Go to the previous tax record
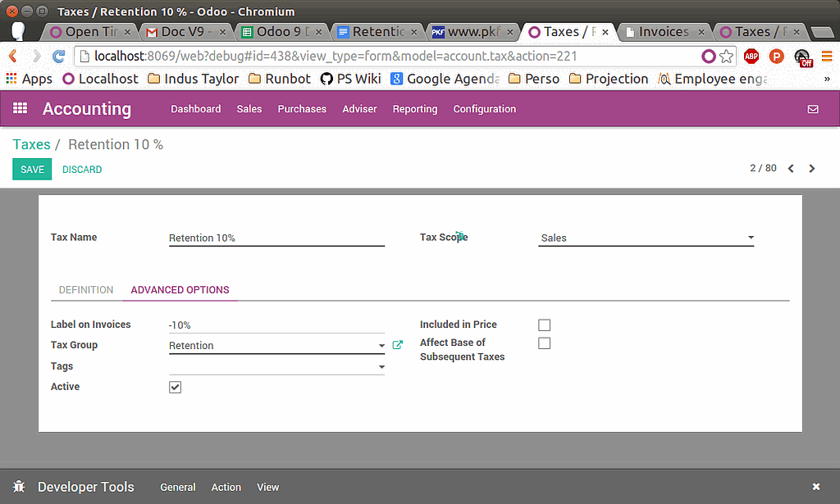 (791, 169)
